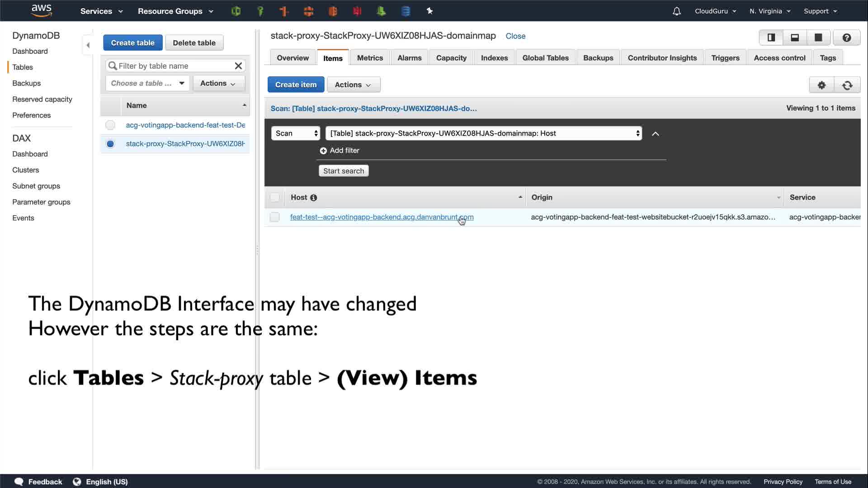Screen dimensions: 868x488
Task: Click the table settings gear icon
Action: pyautogui.click(x=821, y=85)
